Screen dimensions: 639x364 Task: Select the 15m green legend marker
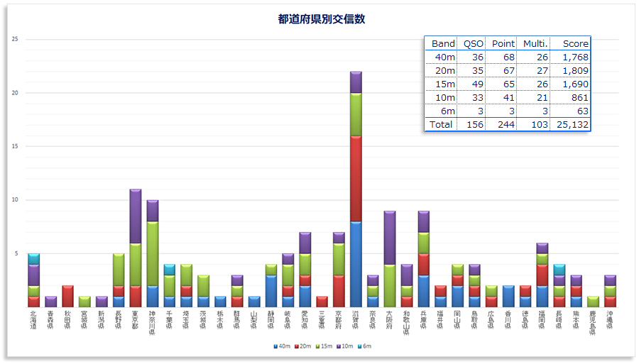[317, 346]
